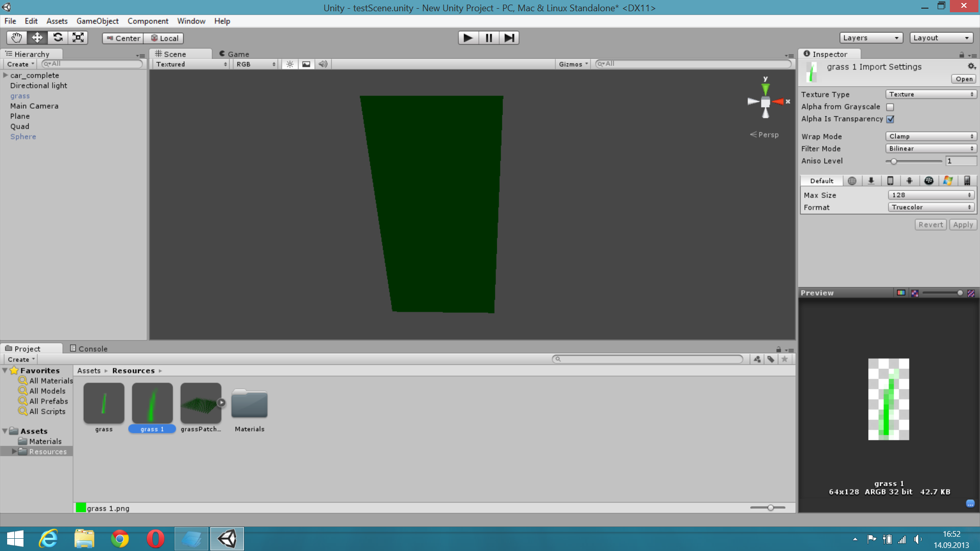Image resolution: width=980 pixels, height=551 pixels.
Task: Click the Inspector settings gear icon
Action: coord(971,67)
